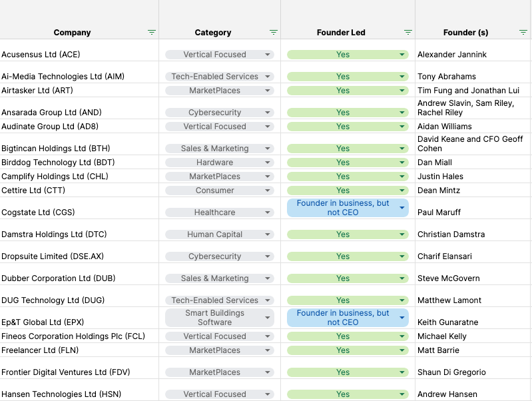
Task: Select the David Keane and CFO Geoff Cohen cell
Action: tap(473, 144)
